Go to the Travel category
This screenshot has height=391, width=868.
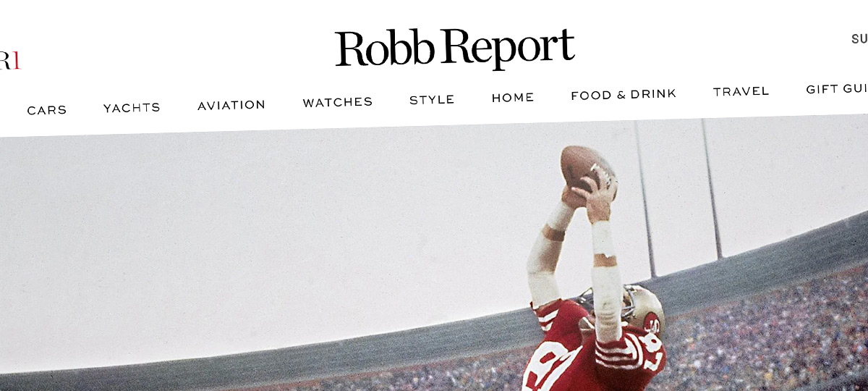pyautogui.click(x=741, y=91)
